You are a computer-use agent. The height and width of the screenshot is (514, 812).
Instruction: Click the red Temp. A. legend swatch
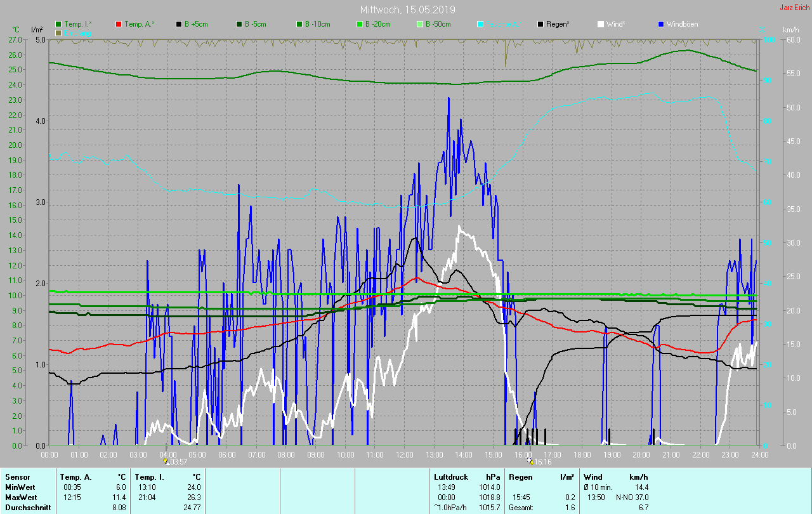click(x=119, y=24)
